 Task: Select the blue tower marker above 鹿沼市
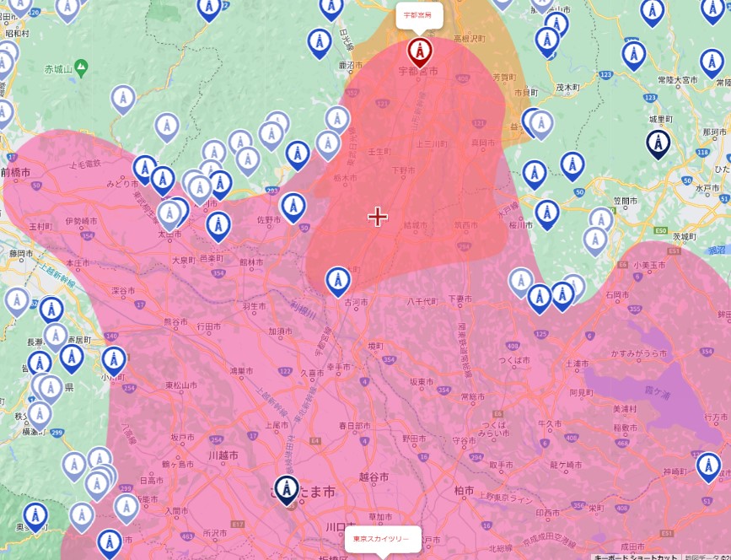320,42
